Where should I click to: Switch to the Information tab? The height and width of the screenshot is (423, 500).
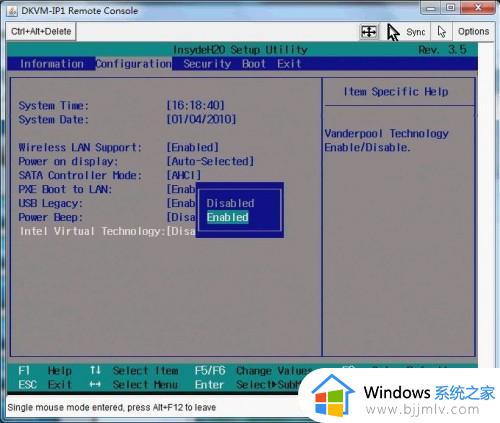pyautogui.click(x=52, y=64)
